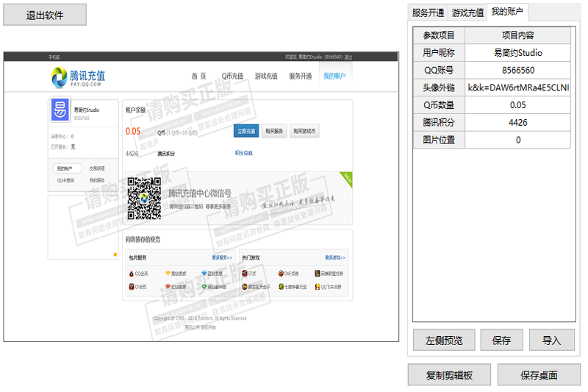Open 我的帐户 in the preview navigation
This screenshot has height=392, width=588.
334,76
